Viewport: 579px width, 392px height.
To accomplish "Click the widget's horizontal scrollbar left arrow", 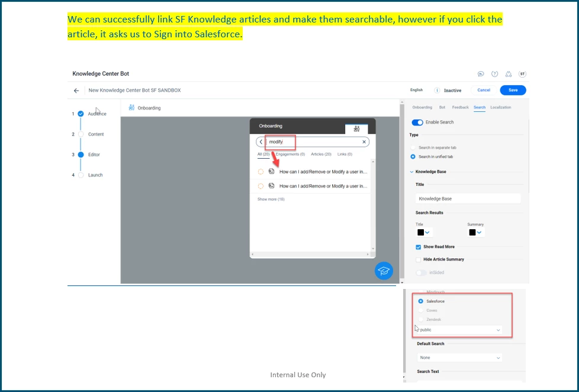I will point(253,255).
